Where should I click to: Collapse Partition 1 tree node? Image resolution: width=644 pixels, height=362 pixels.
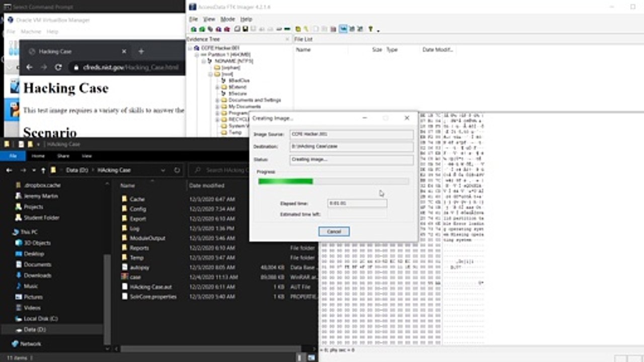pos(197,54)
